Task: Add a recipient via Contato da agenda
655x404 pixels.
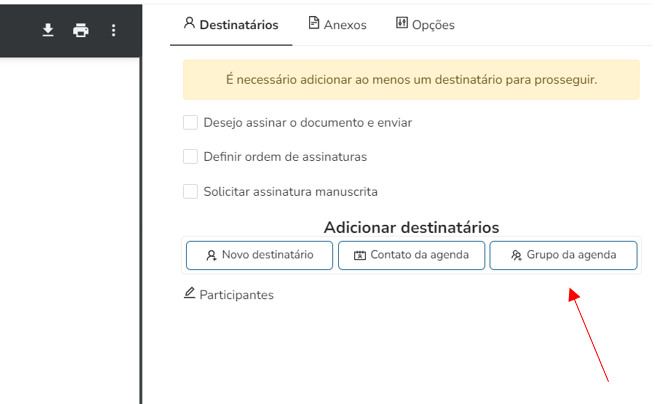Action: [x=411, y=255]
